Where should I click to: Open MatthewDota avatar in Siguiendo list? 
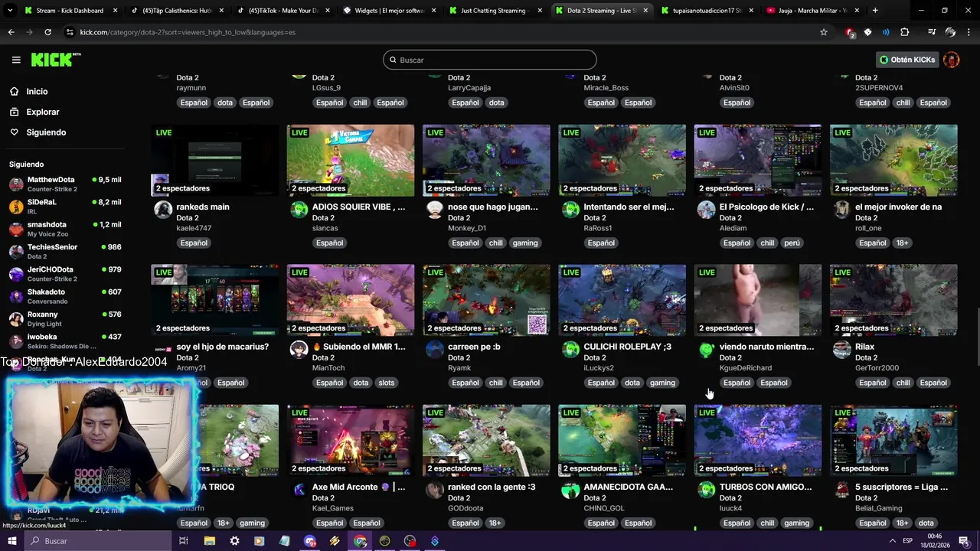coord(16,184)
